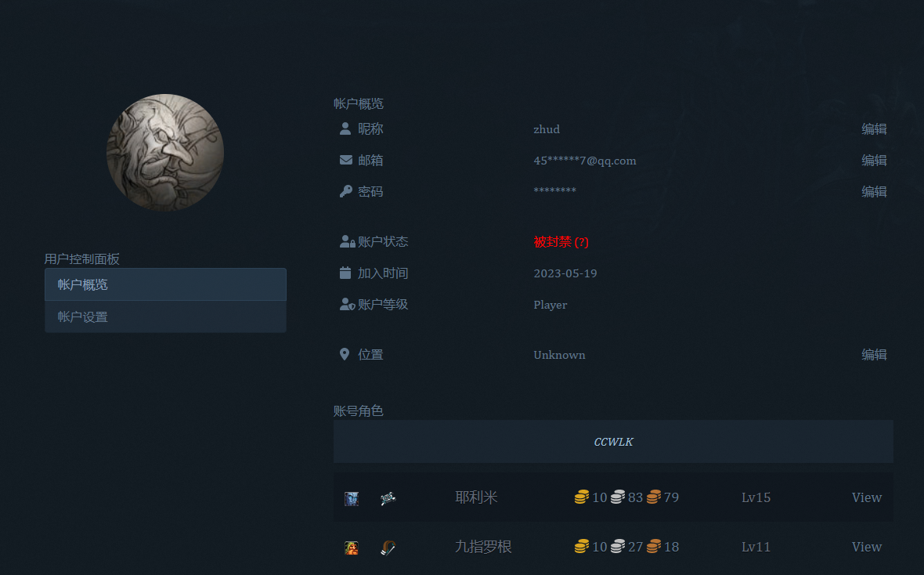Click the CCWLK server header
The image size is (924, 575).
613,441
